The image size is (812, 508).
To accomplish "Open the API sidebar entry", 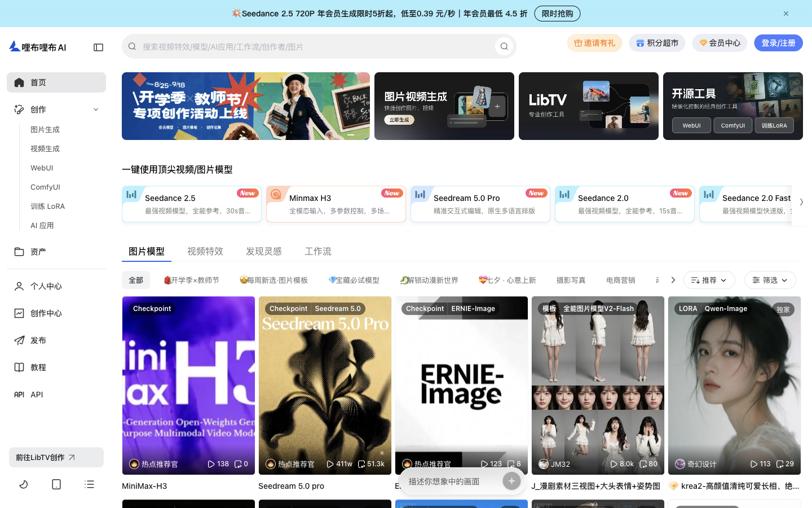I will click(x=56, y=395).
